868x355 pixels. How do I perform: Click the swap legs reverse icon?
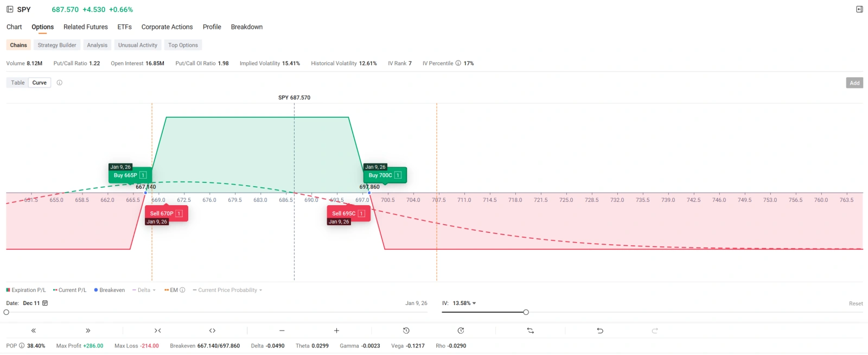531,331
